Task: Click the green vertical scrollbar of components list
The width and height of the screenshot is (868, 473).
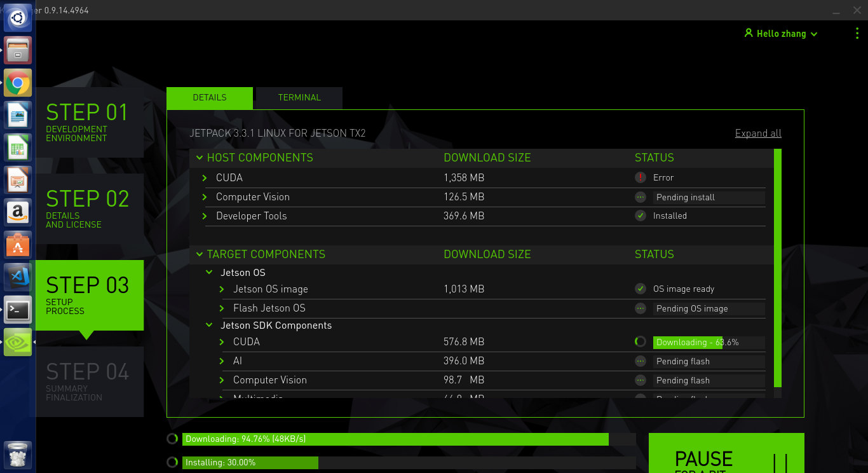Action: (x=778, y=268)
